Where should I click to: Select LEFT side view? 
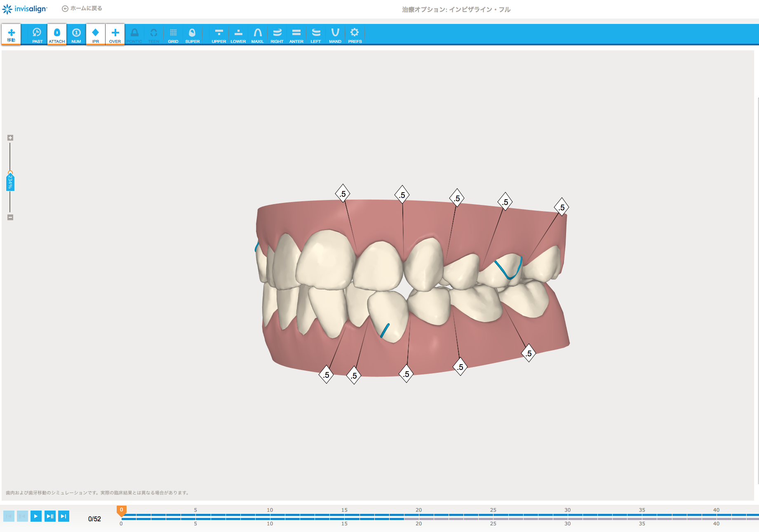click(316, 34)
